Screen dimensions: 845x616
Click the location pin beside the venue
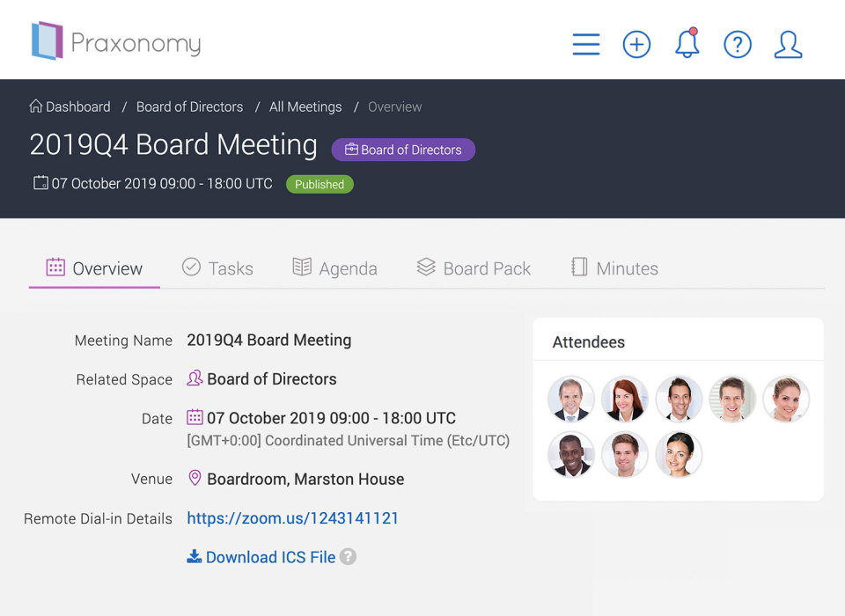click(194, 478)
